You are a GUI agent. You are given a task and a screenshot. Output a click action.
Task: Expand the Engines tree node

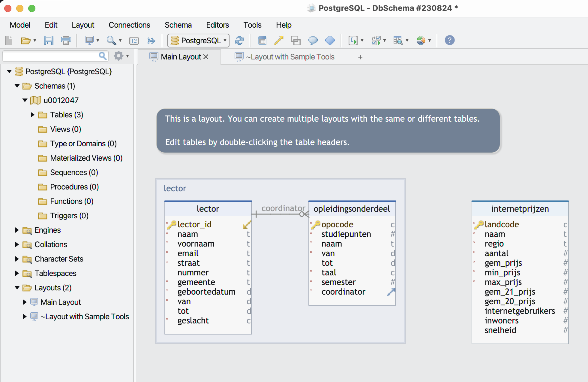[x=17, y=230]
